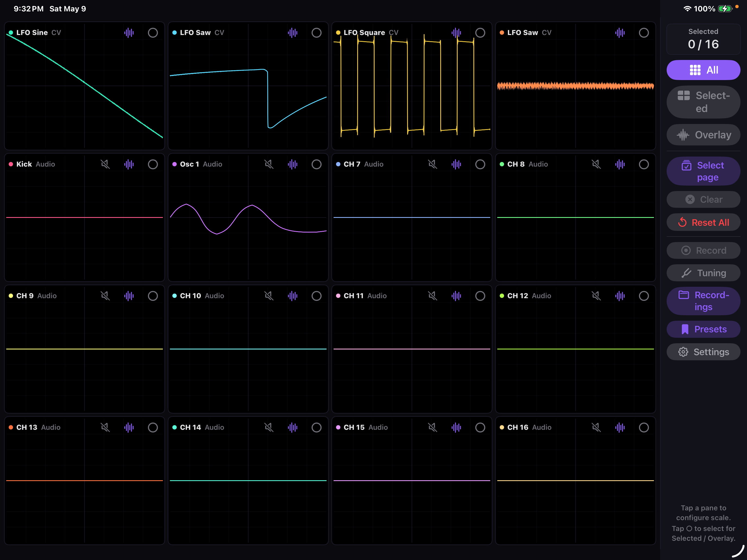
Task: Toggle mute speaker on CH 7
Action: pos(432,164)
